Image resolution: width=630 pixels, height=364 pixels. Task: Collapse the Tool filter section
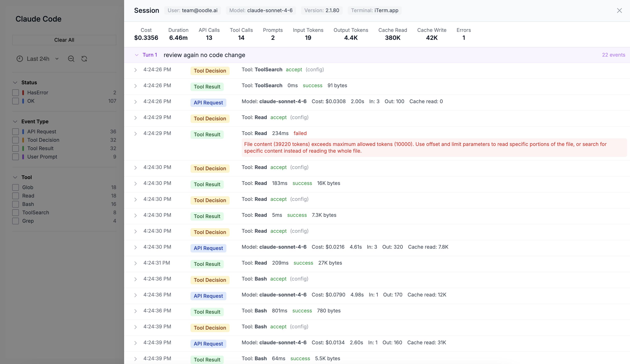pyautogui.click(x=15, y=177)
